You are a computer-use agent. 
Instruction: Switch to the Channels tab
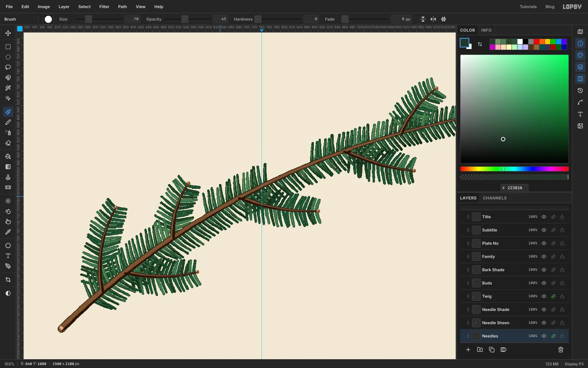(495, 198)
